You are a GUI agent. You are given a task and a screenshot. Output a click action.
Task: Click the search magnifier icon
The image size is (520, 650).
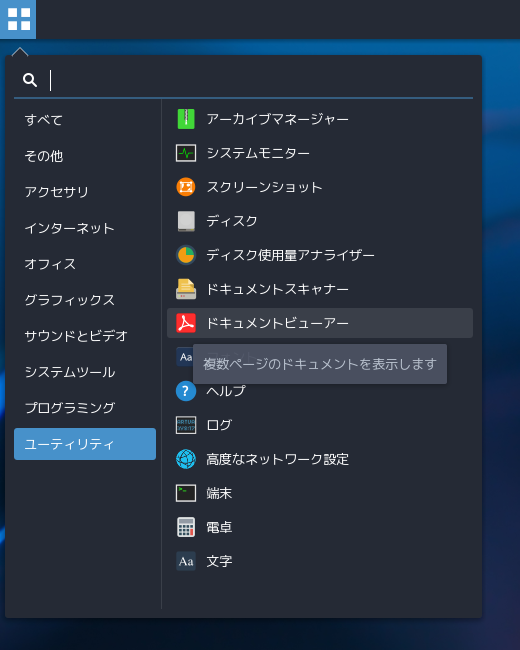[x=30, y=80]
